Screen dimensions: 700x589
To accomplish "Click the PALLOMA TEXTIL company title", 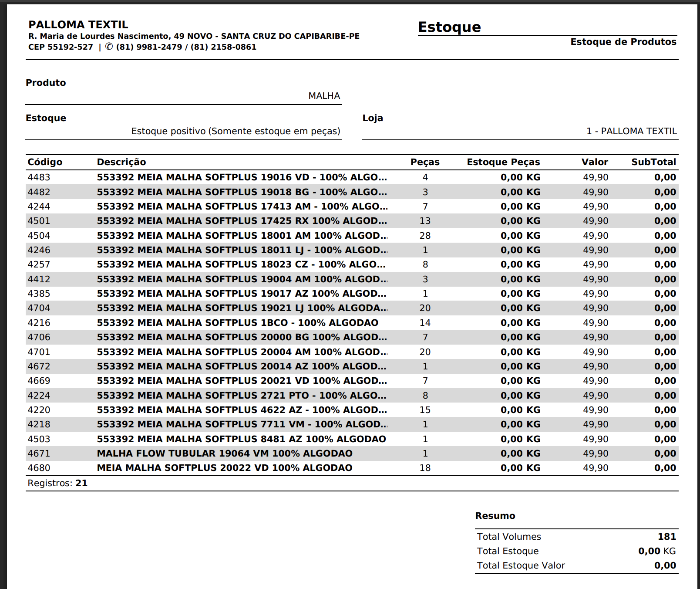I will point(78,24).
